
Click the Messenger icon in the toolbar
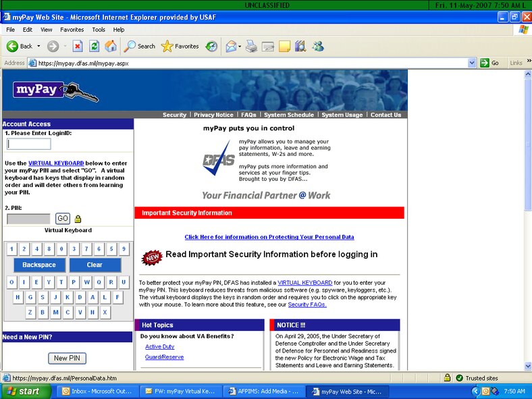click(318, 47)
